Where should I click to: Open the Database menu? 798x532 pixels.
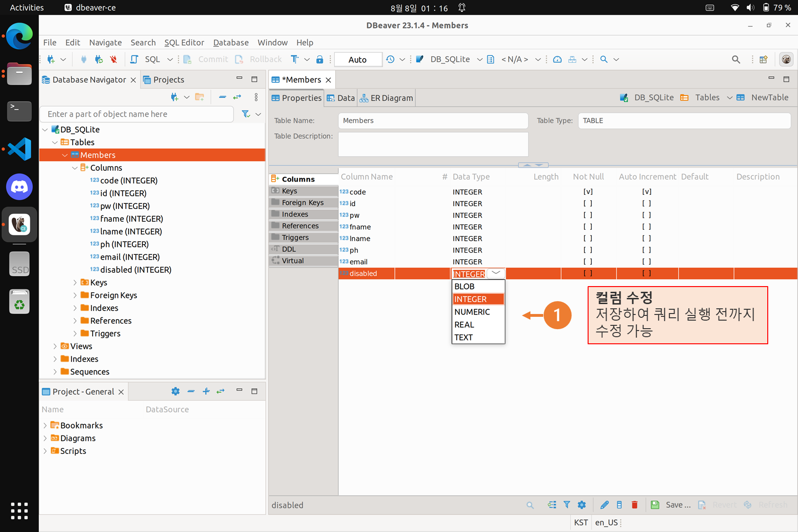pos(231,43)
